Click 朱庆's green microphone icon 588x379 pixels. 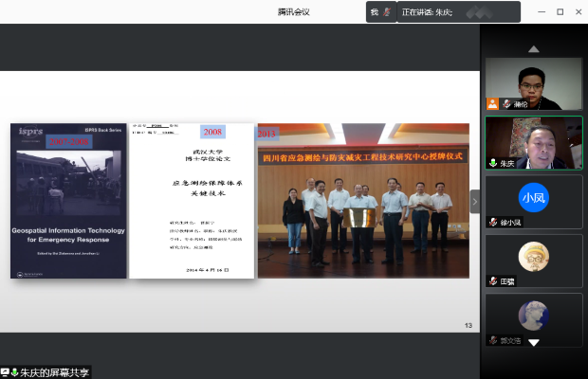(x=492, y=163)
